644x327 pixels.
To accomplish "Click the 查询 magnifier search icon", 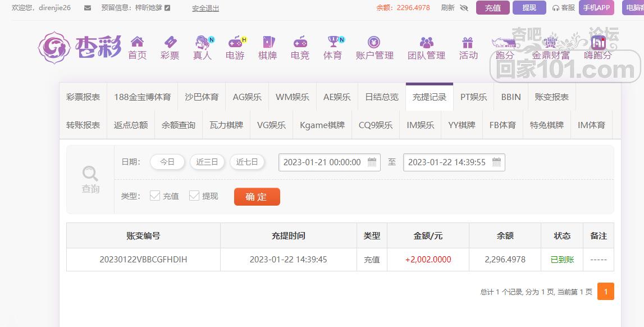I will (x=90, y=173).
